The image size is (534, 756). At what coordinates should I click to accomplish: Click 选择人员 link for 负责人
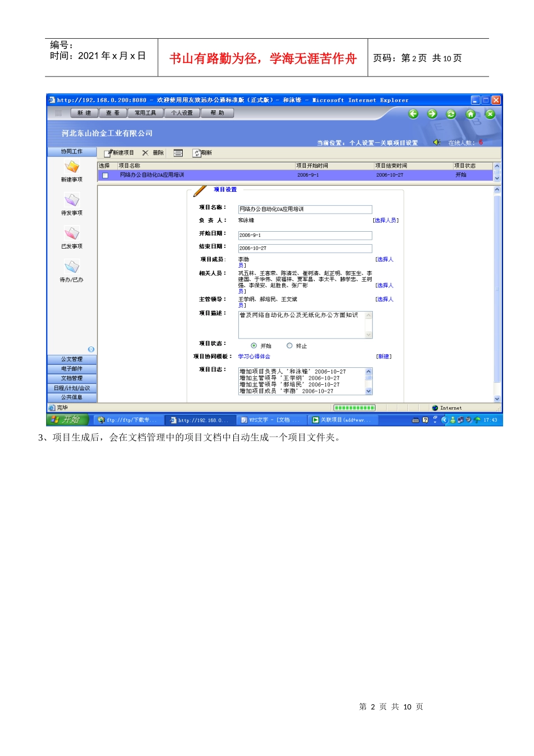click(386, 220)
